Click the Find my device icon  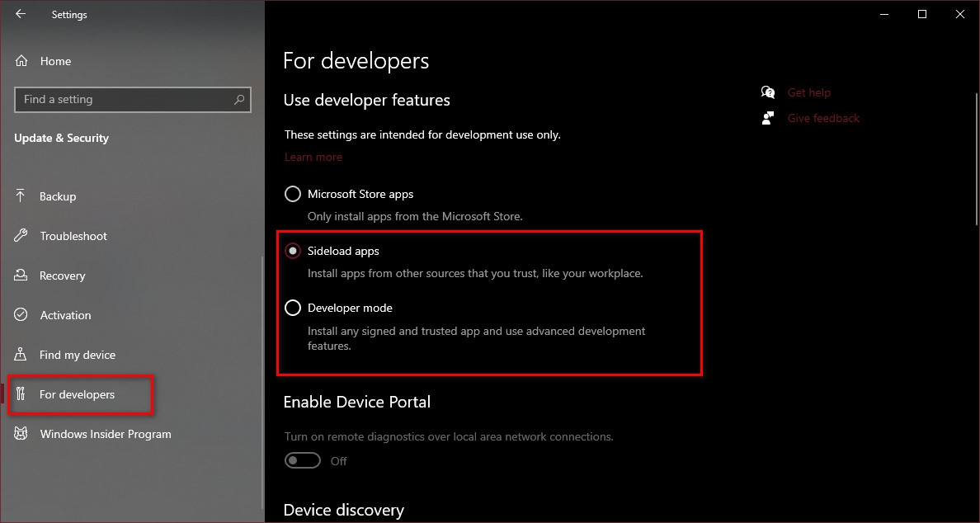pyautogui.click(x=22, y=355)
